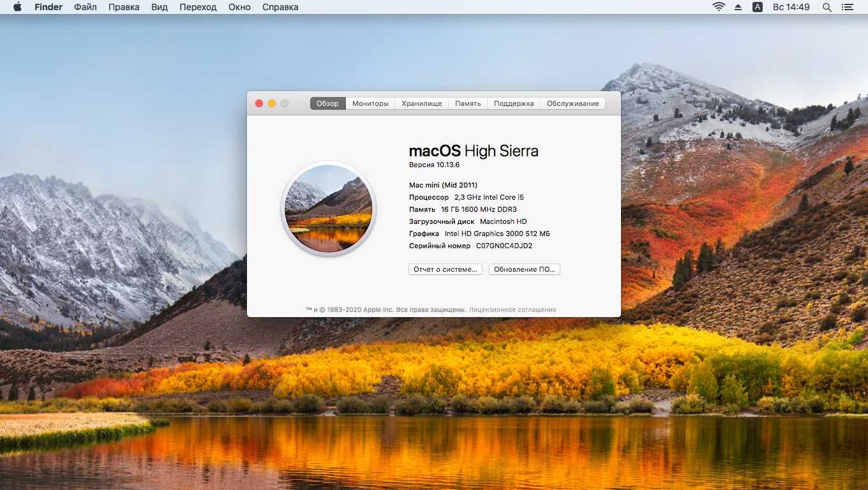Open the Лицензионное соглашение link
Screen dimensions: 868x490
pyautogui.click(x=513, y=309)
